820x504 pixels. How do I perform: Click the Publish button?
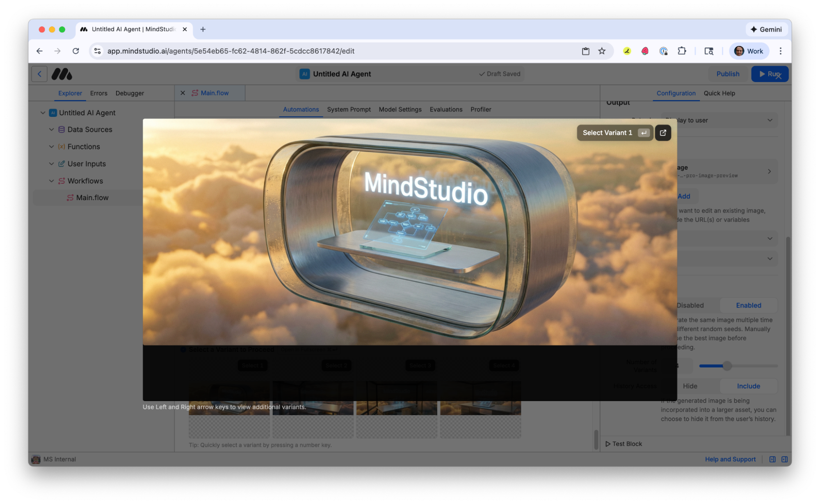pyautogui.click(x=728, y=74)
